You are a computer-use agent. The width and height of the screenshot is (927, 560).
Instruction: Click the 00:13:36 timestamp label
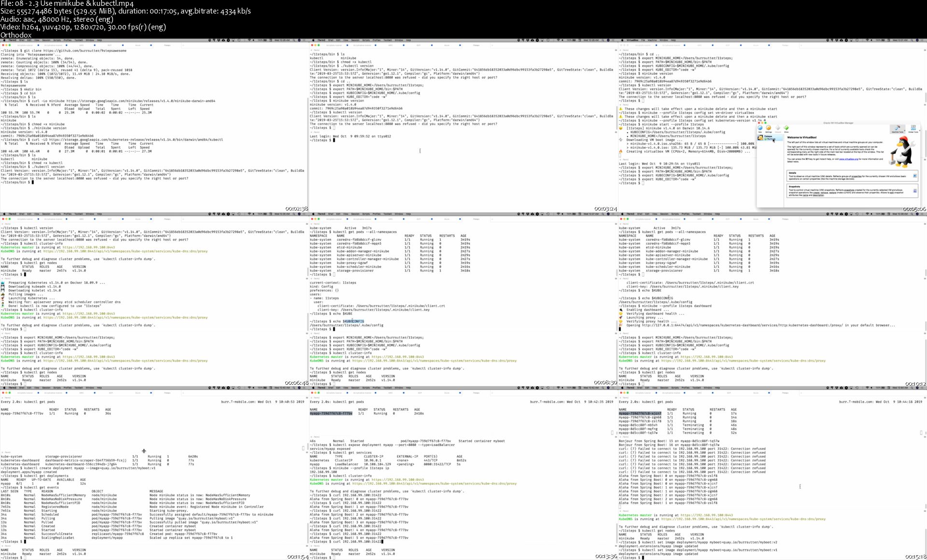(x=605, y=557)
